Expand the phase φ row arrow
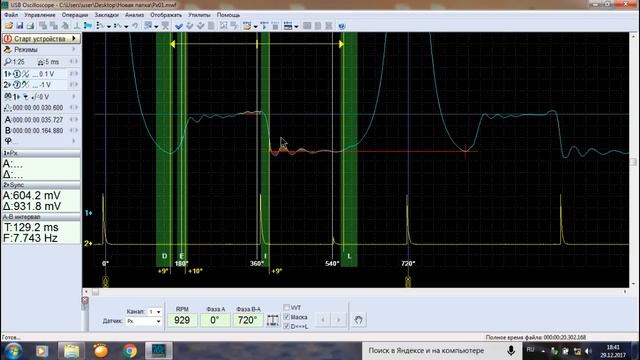This screenshot has height=360, width=640. [74, 141]
